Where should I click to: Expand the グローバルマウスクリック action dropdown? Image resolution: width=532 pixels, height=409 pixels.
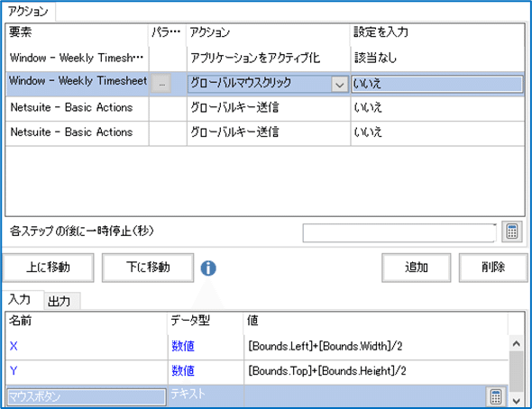click(x=340, y=85)
